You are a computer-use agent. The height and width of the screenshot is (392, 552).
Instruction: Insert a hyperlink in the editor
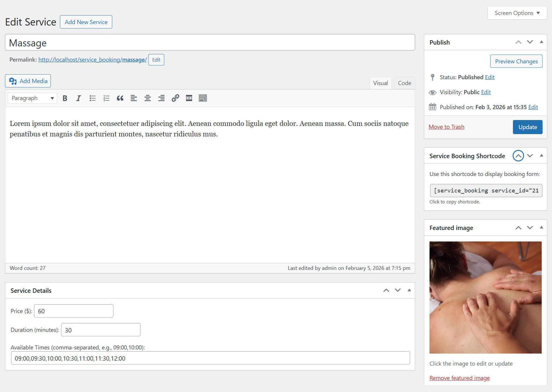(x=175, y=98)
